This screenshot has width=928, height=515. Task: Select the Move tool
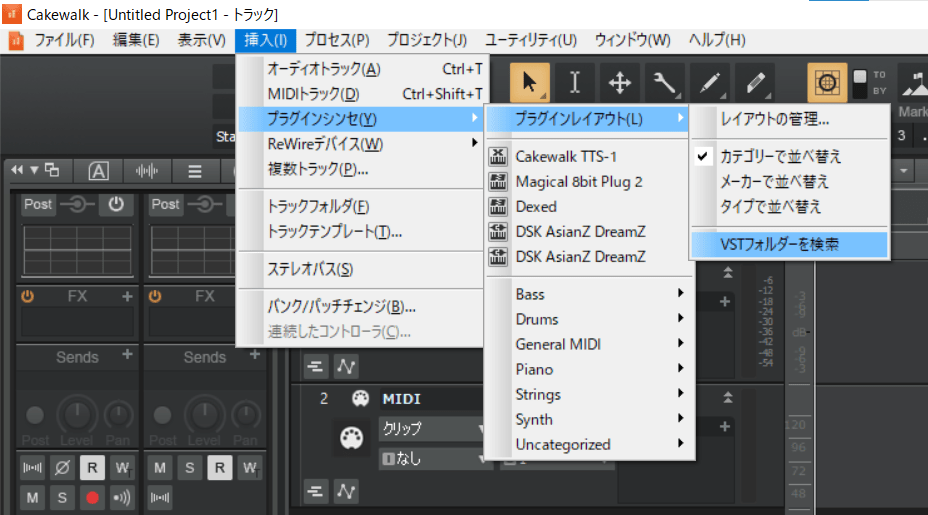pos(620,82)
